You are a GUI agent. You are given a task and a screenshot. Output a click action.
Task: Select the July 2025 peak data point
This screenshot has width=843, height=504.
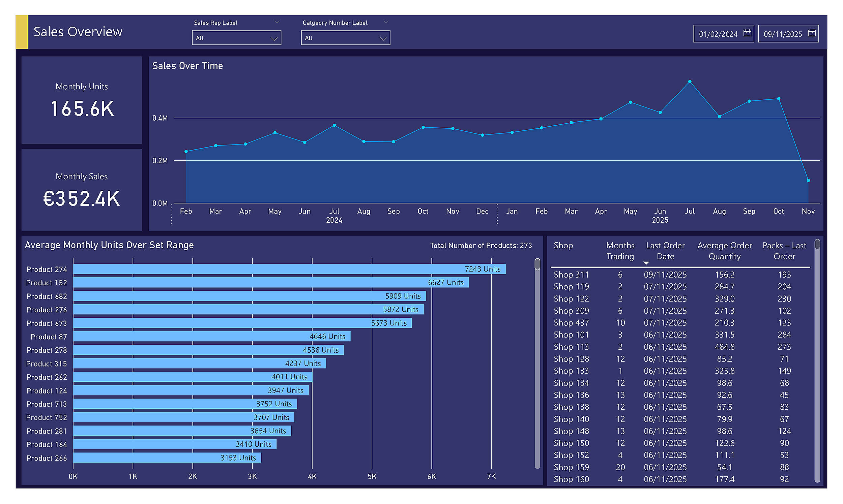(690, 82)
